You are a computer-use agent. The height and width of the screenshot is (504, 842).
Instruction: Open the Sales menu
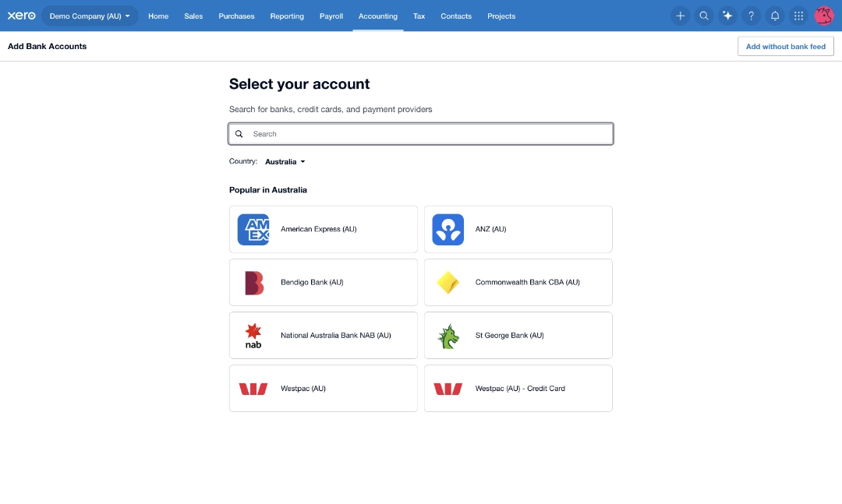pyautogui.click(x=193, y=16)
